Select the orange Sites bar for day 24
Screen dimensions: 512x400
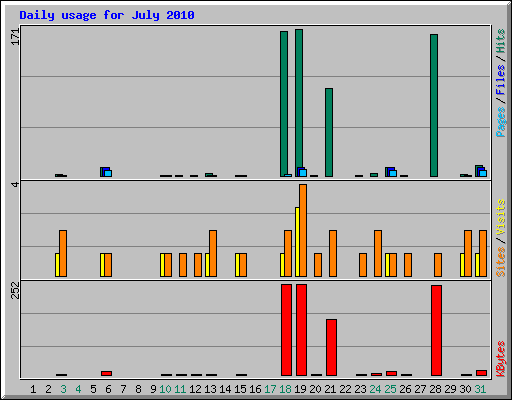pos(378,253)
